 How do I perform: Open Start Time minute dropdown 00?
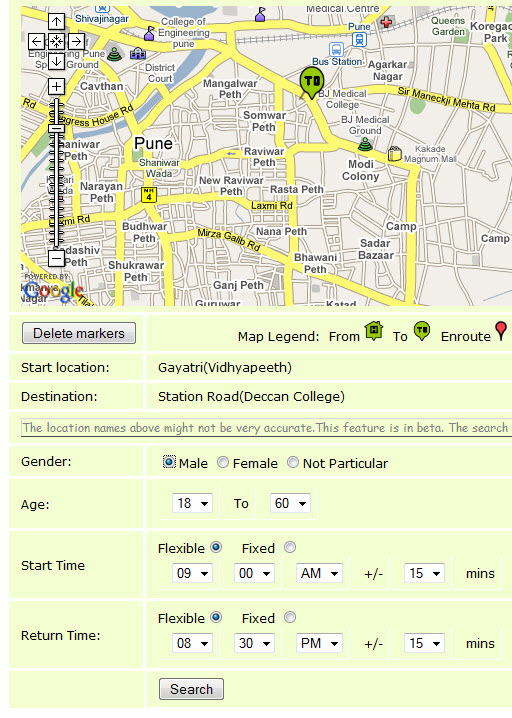point(254,573)
